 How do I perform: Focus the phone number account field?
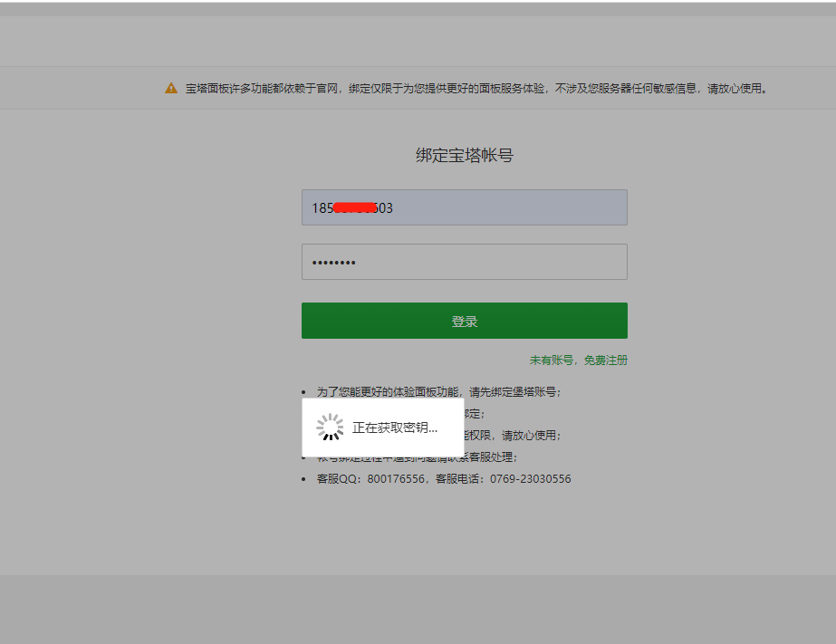tap(465, 207)
